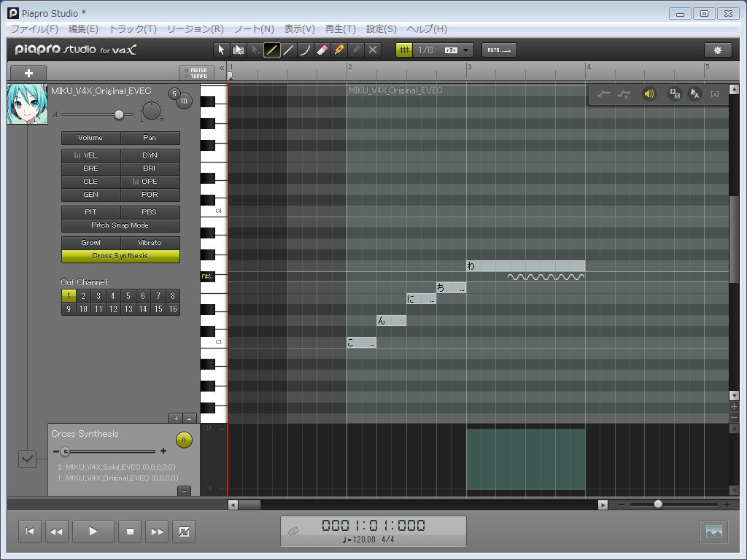The image size is (747, 560).
Task: Click the automation curve icon at left
Action: coord(28,459)
